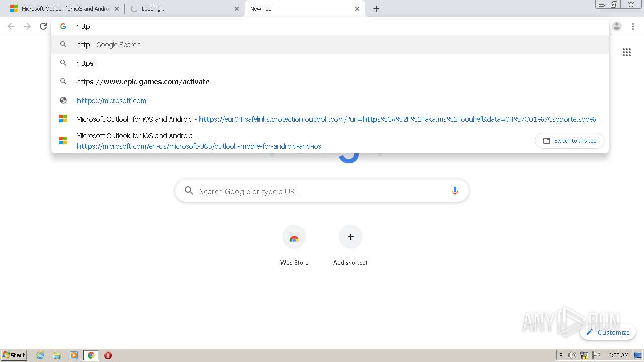Show hidden system tray icons
This screenshot has width=644, height=362.
click(x=561, y=355)
